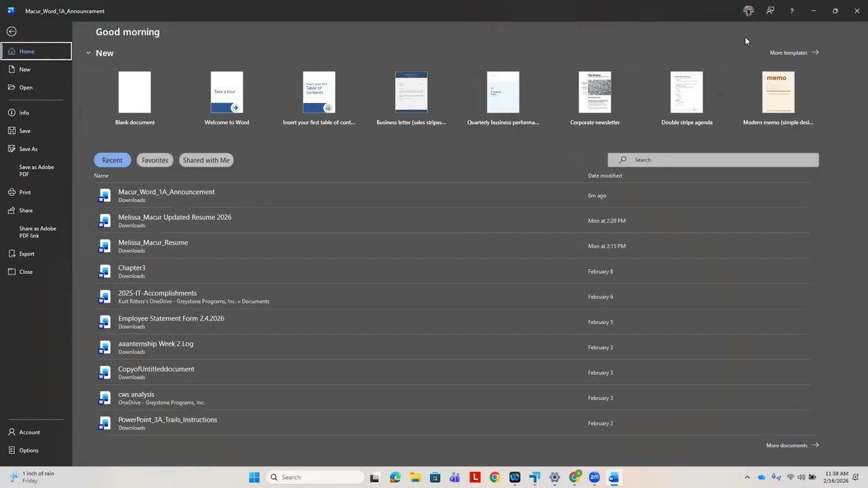Select Insert your first table of contents template
Viewport: 868px width, 488px height.
319,98
